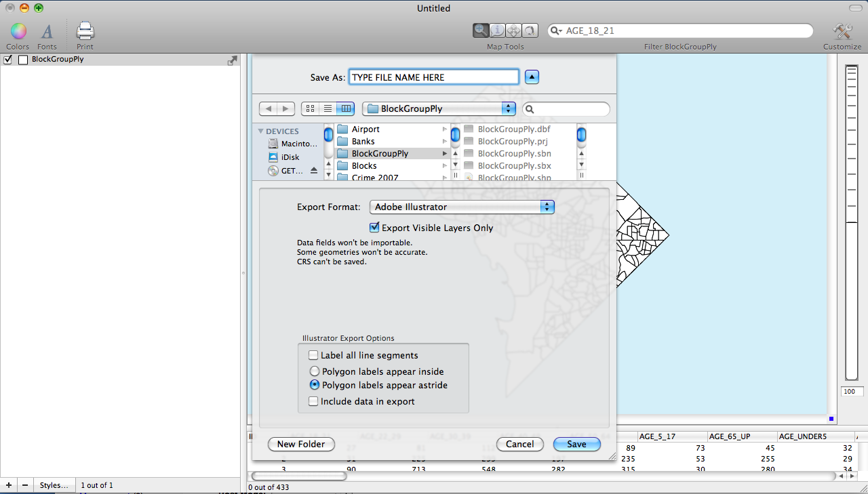Check Include data in export

(x=313, y=401)
